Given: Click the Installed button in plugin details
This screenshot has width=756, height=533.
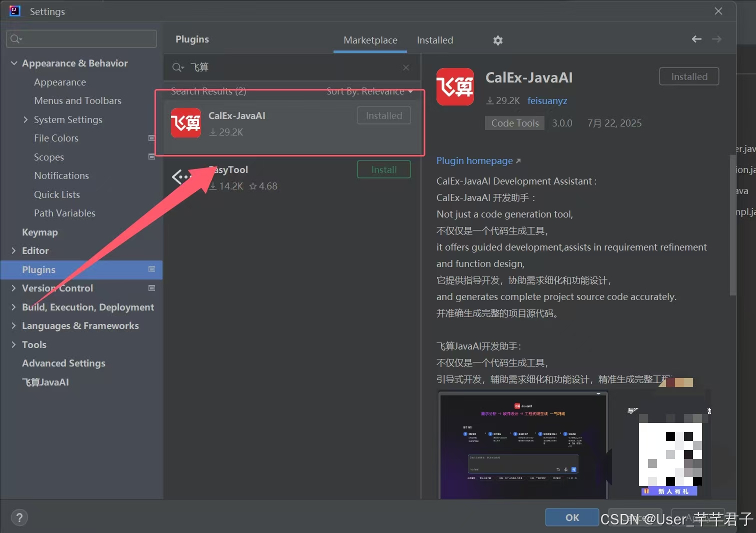Looking at the screenshot, I should tap(689, 76).
